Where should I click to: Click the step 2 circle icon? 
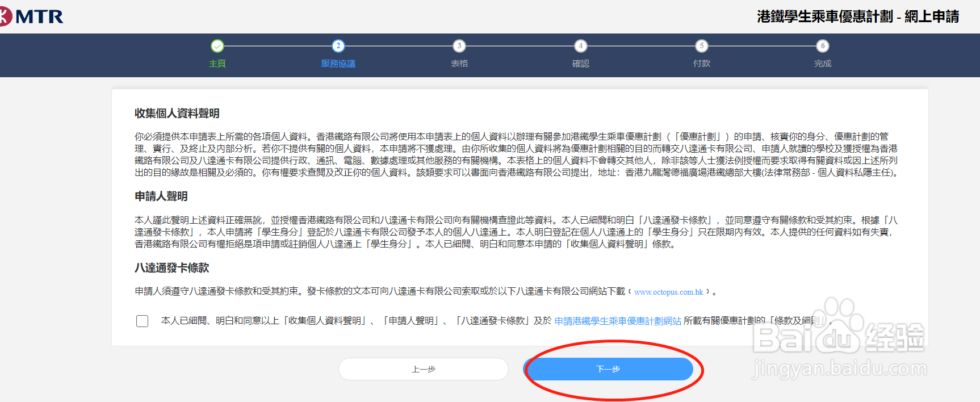pos(338,46)
